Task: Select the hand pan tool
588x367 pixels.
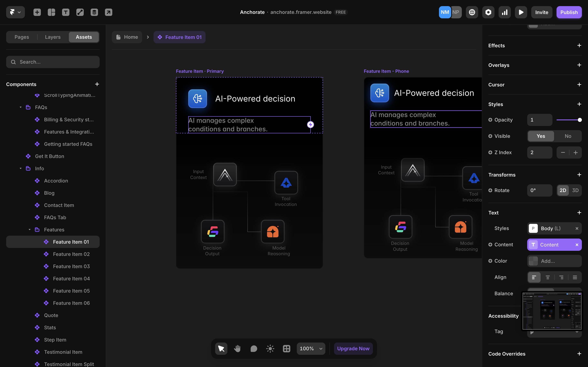Action: [237, 349]
